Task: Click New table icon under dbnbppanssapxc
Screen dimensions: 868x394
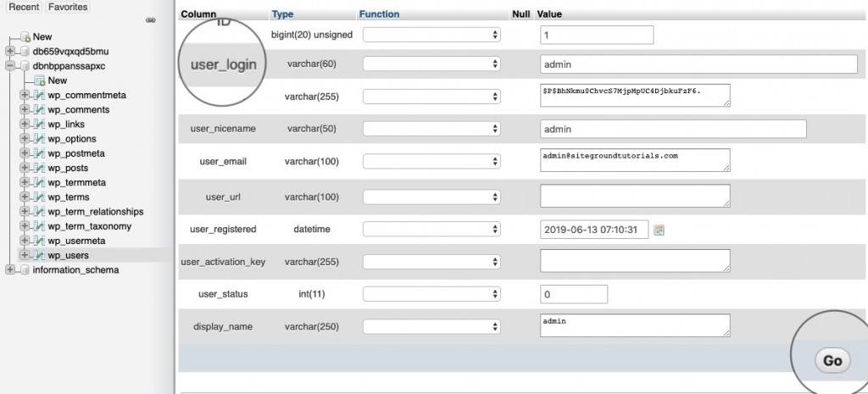Action: click(39, 80)
